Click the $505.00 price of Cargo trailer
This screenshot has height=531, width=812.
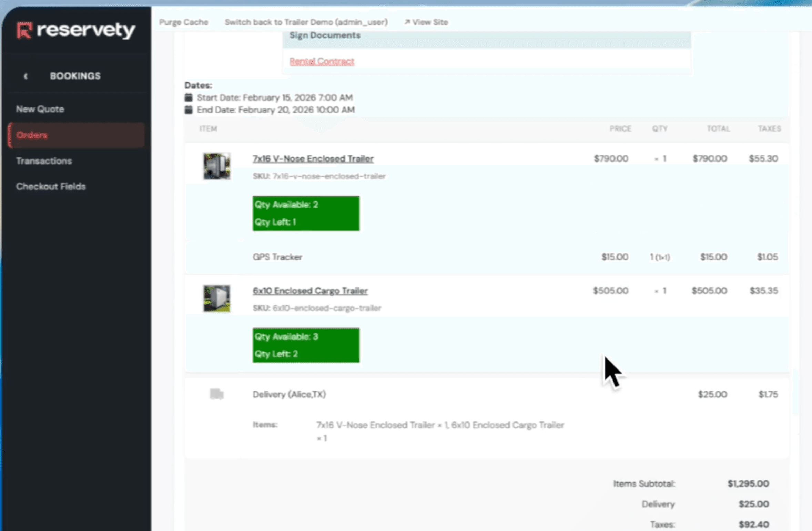pos(610,291)
